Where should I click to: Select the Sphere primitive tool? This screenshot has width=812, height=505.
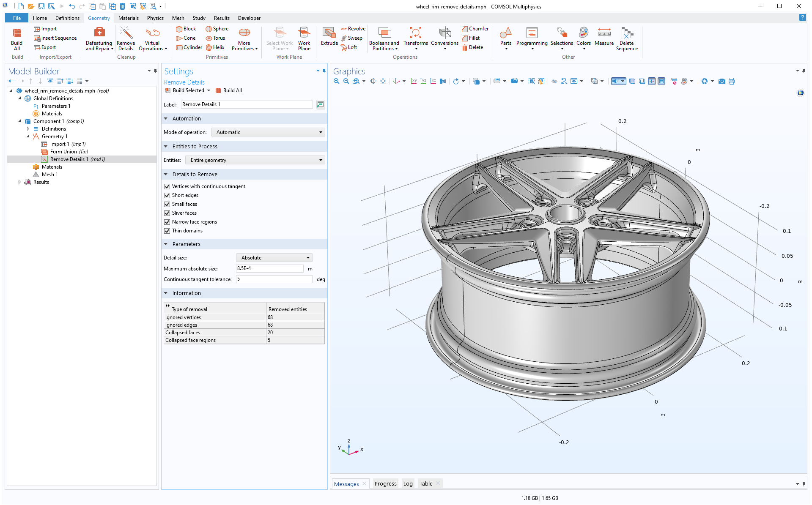click(x=217, y=28)
